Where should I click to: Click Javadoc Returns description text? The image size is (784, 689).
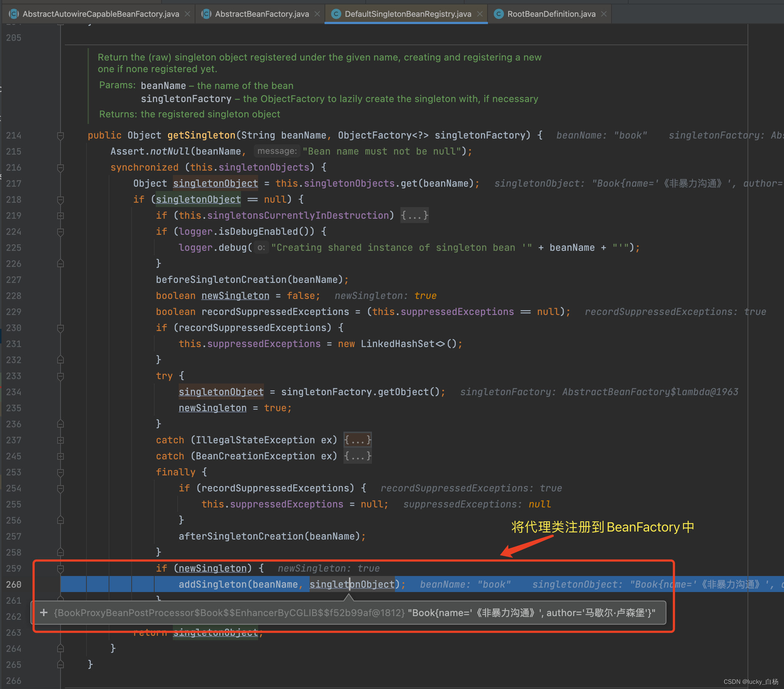[210, 114]
